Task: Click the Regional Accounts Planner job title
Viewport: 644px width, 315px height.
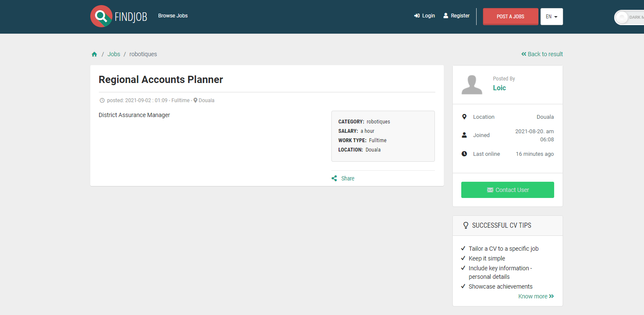Action: 161,80
